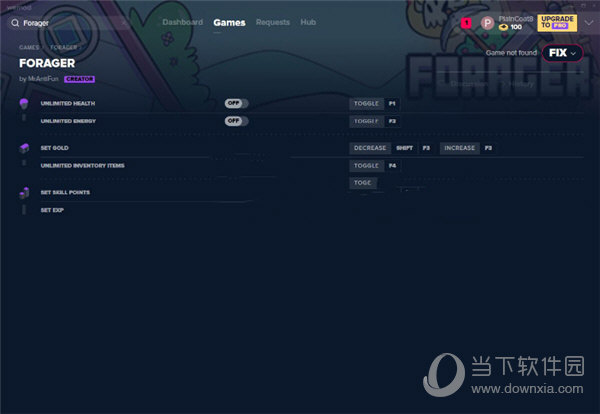This screenshot has width=600, height=414.
Task: Open the Dashboard tab
Action: pyautogui.click(x=183, y=22)
